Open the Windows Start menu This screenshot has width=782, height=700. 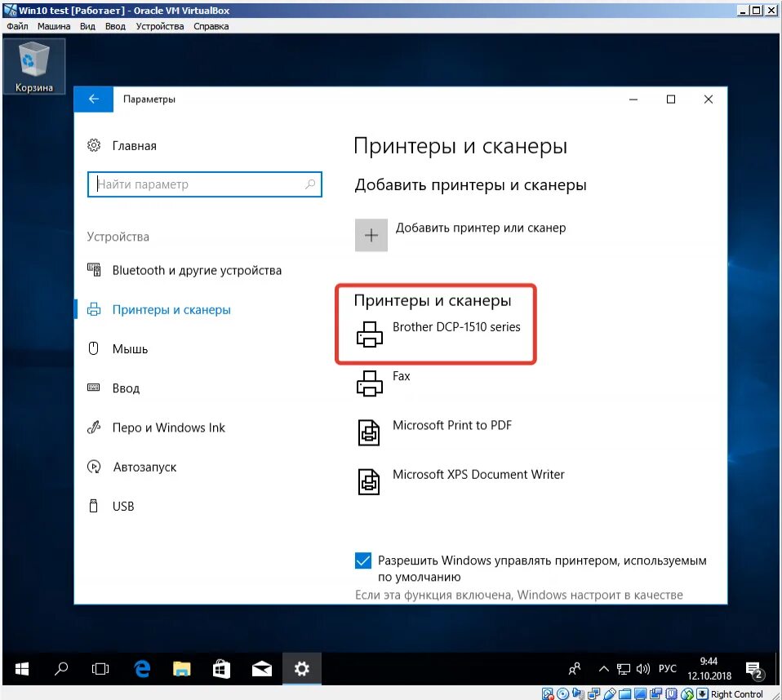pos(22,669)
